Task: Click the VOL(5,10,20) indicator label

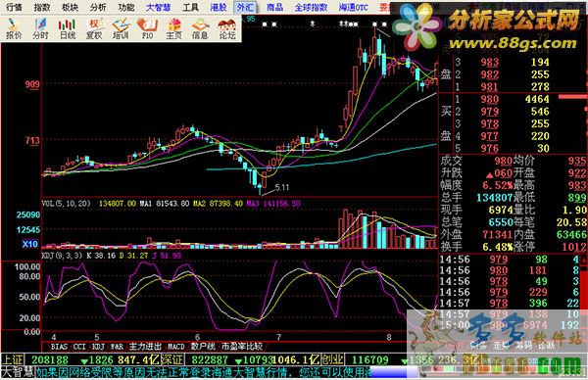Action: tap(66, 204)
